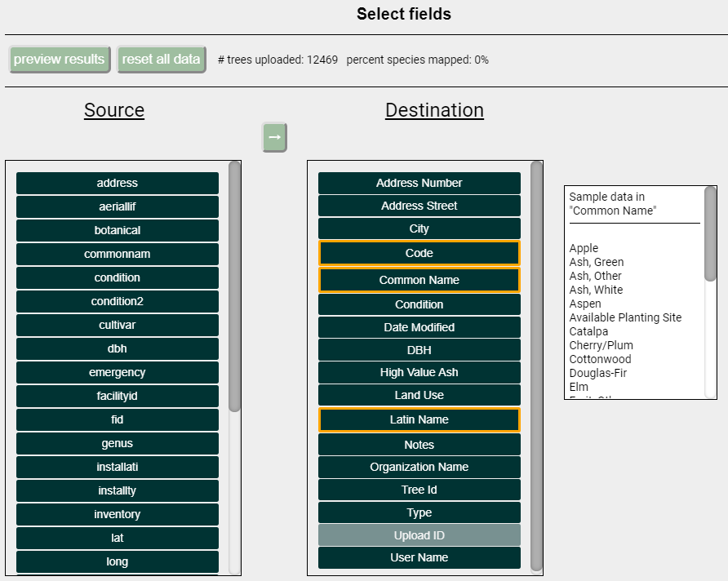Select the lat source field
This screenshot has height=581, width=728.
point(117,538)
